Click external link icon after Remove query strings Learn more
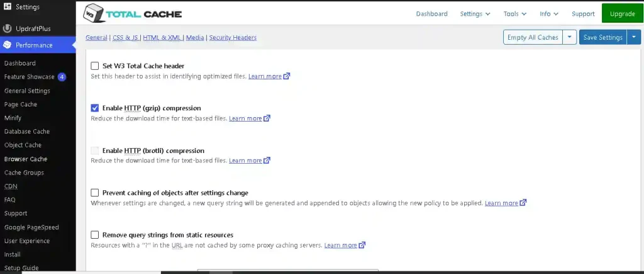This screenshot has width=644, height=274. click(362, 245)
